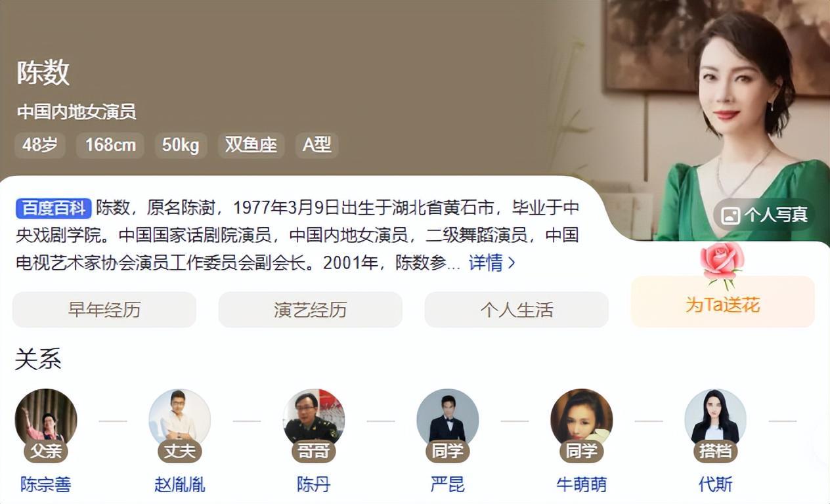Open classmate 牛萌萌's avatar
This screenshot has width=830, height=504.
click(582, 420)
